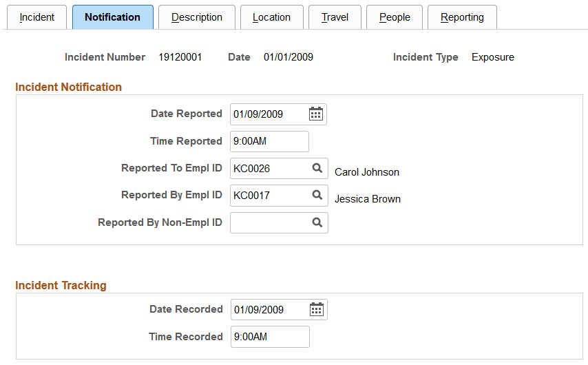Screen dimensions: 588x365
Task: Open calendar picker for Date Reported
Action: pyautogui.click(x=316, y=114)
